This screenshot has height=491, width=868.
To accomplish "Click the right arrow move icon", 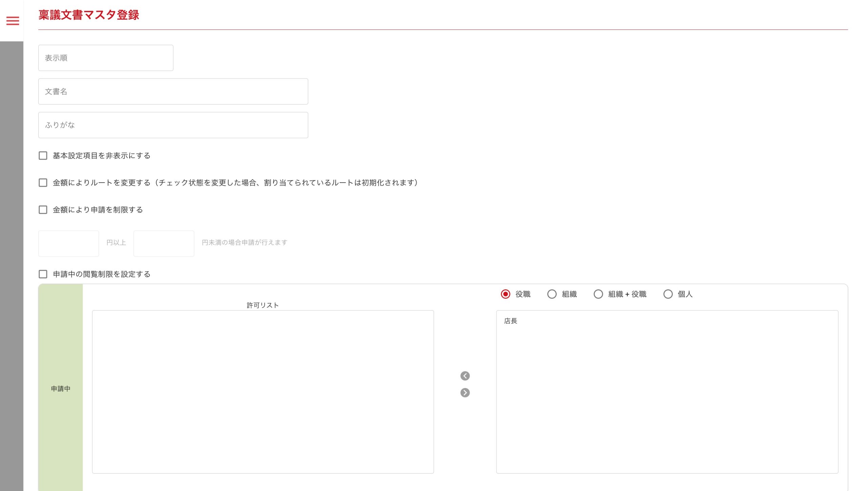I will [x=465, y=393].
